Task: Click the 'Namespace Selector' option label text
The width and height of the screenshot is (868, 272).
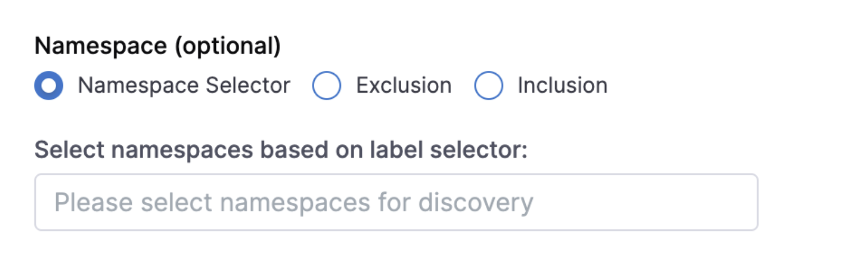Action: pyautogui.click(x=184, y=86)
